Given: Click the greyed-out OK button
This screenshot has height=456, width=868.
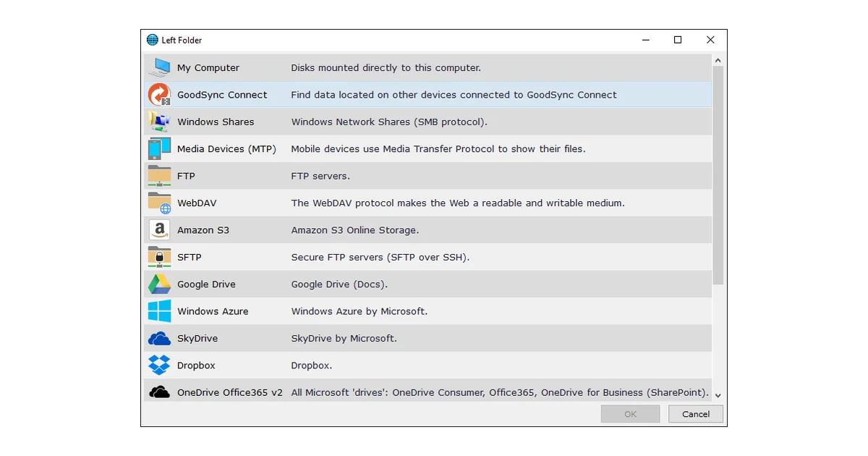Looking at the screenshot, I should tap(631, 414).
